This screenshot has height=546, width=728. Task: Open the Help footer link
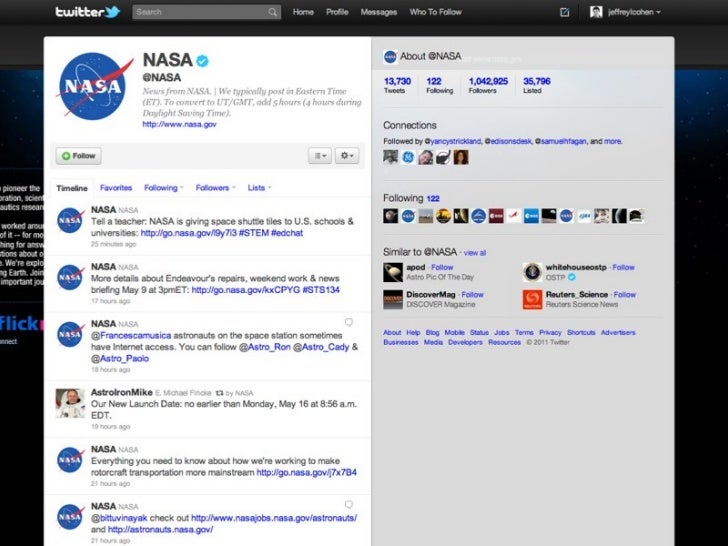pyautogui.click(x=413, y=332)
